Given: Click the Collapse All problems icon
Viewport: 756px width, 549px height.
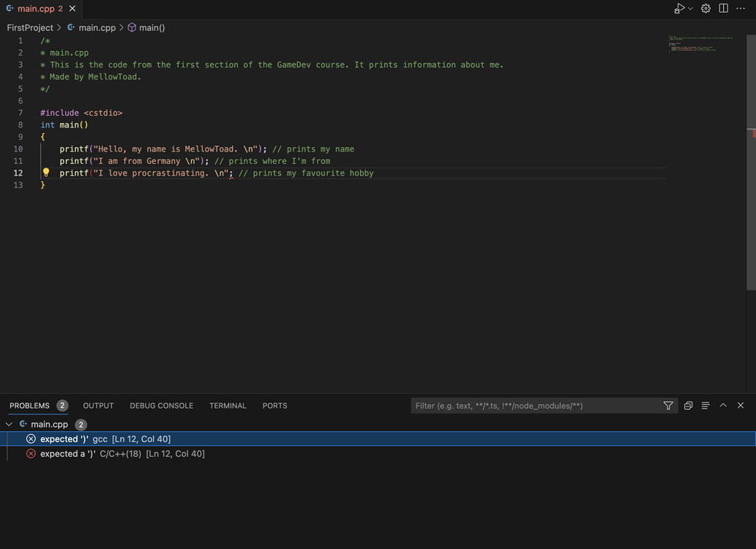Looking at the screenshot, I should click(x=689, y=406).
